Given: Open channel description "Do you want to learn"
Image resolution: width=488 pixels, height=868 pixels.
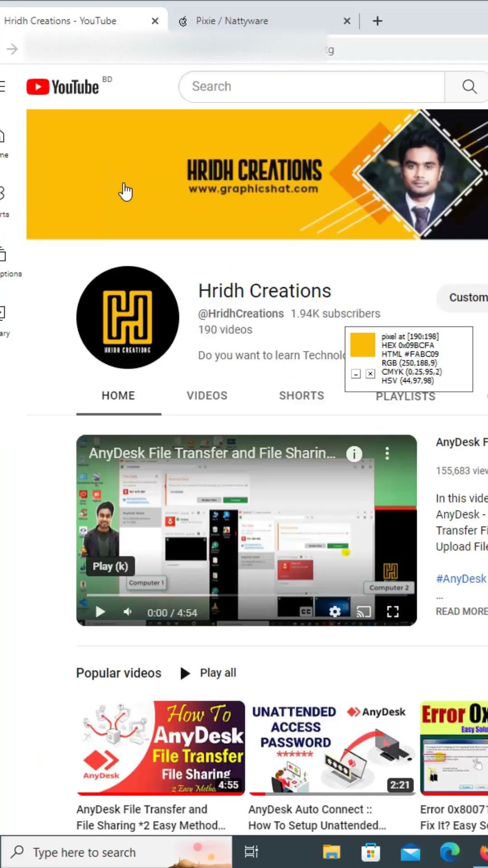Looking at the screenshot, I should [271, 355].
